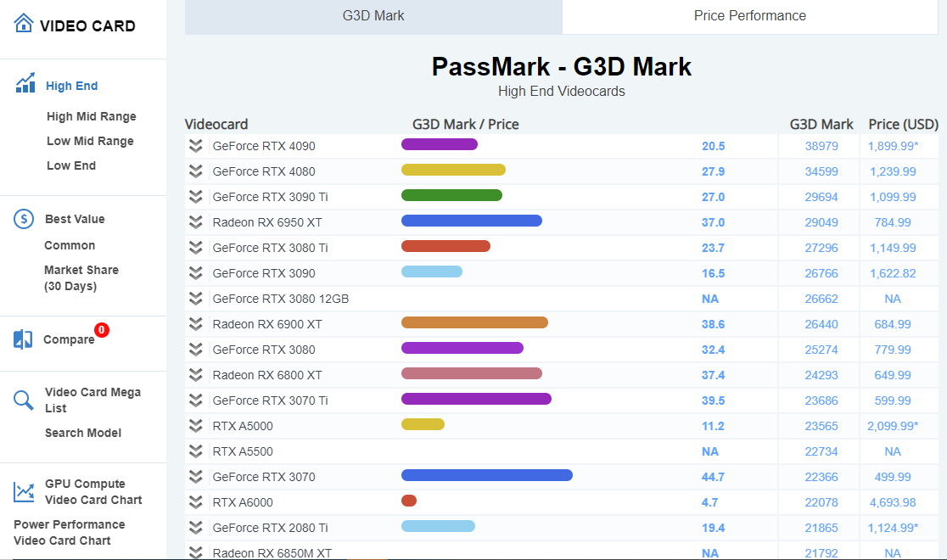The height and width of the screenshot is (560, 947).
Task: Click the 1,239.99 price for RTX 4080
Action: [x=893, y=171]
